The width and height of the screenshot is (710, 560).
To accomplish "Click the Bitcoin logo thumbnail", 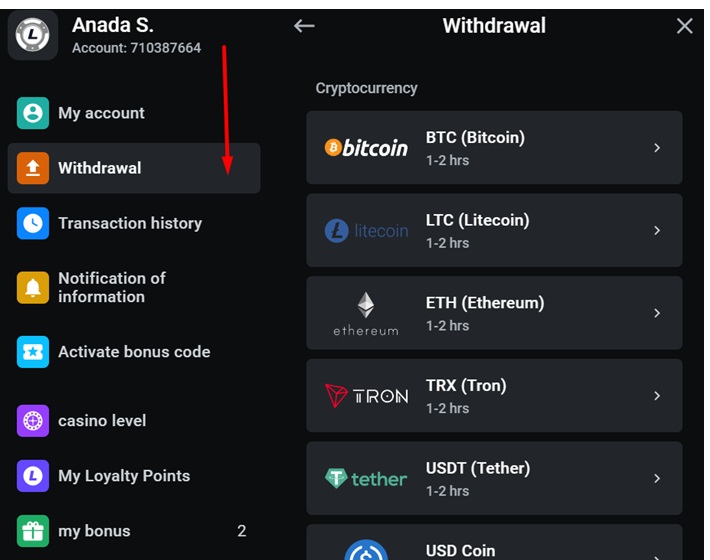I will coord(366,148).
